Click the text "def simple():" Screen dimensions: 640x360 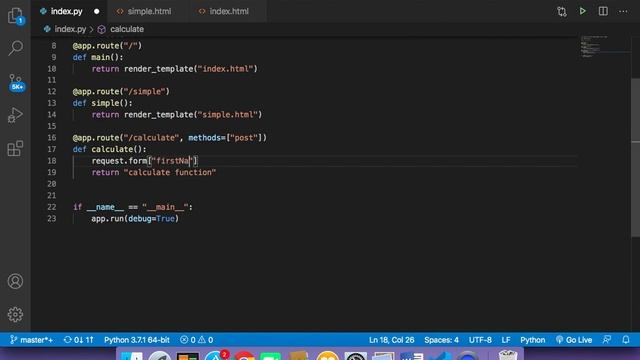[102, 103]
